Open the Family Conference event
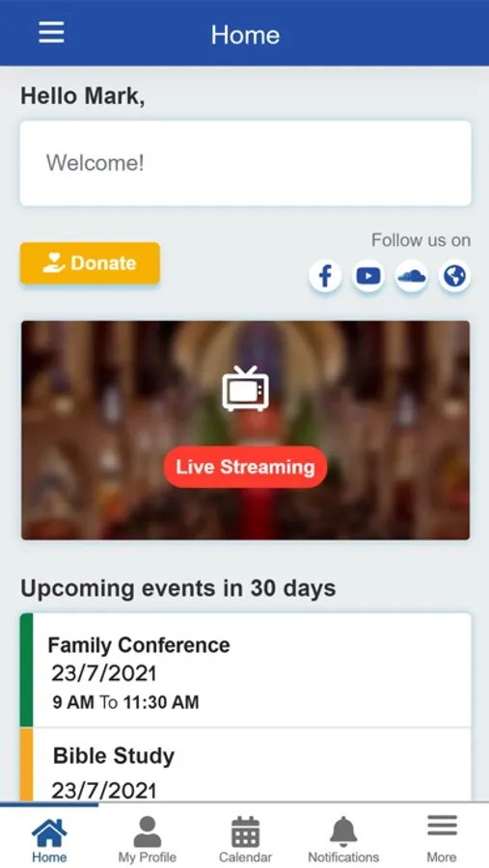This screenshot has height=868, width=489. click(245, 670)
